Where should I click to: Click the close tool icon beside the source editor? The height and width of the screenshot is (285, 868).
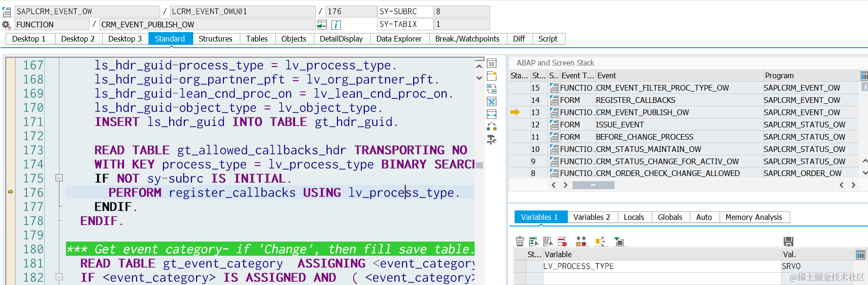point(491,64)
